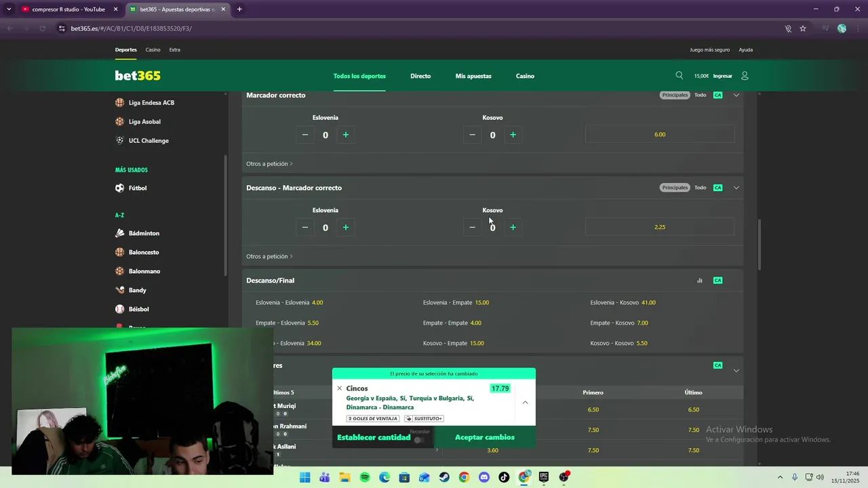Click Establecer cantidad in bet slip

374,438
